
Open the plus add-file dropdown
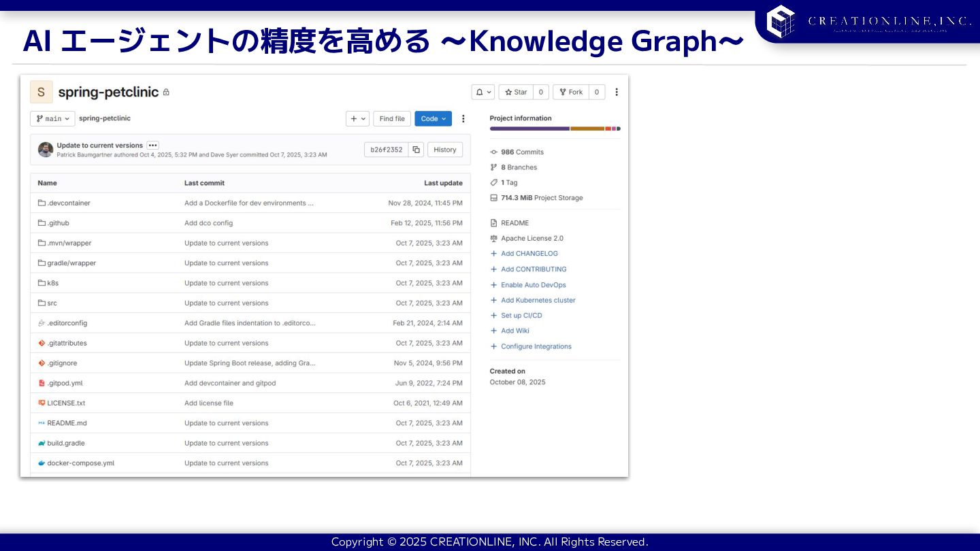(x=357, y=118)
